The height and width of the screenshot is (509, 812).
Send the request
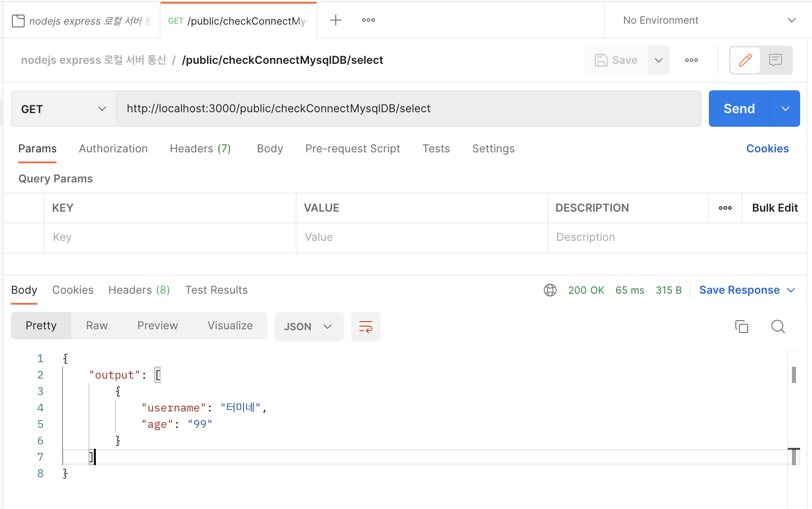(x=739, y=109)
